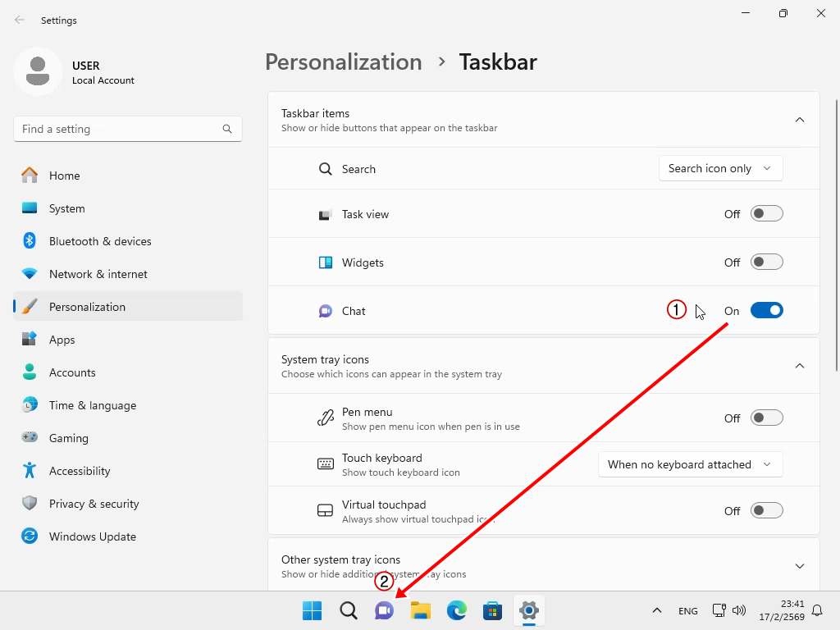The height and width of the screenshot is (630, 840).
Task: Click the Chat icon in the taskbar
Action: 384,610
